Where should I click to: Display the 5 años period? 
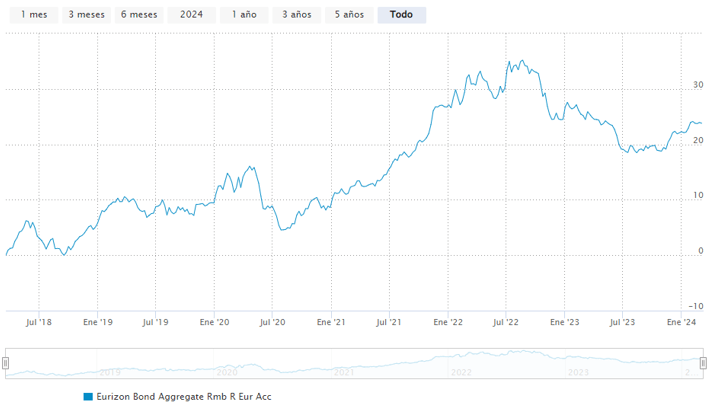tap(349, 15)
